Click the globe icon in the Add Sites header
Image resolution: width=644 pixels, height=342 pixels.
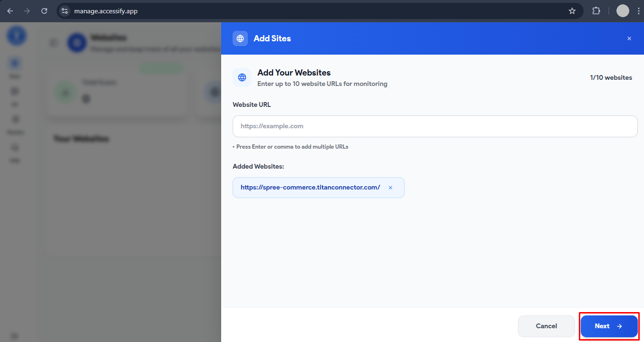coord(240,38)
